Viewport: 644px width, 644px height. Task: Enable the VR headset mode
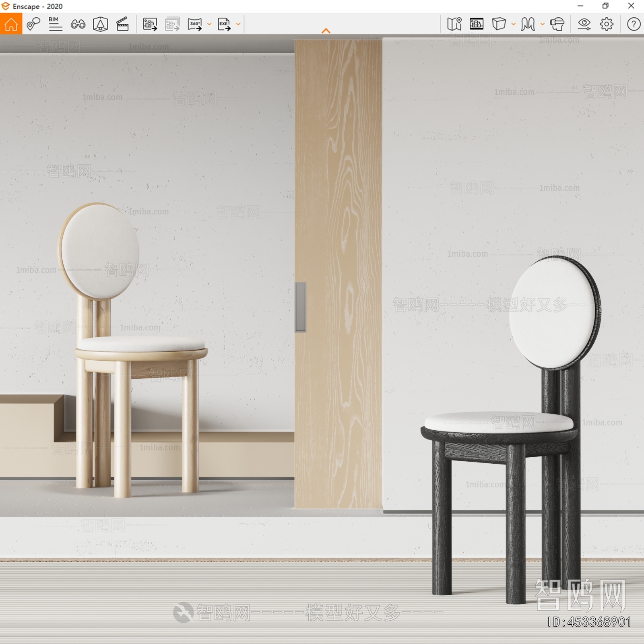[557, 24]
